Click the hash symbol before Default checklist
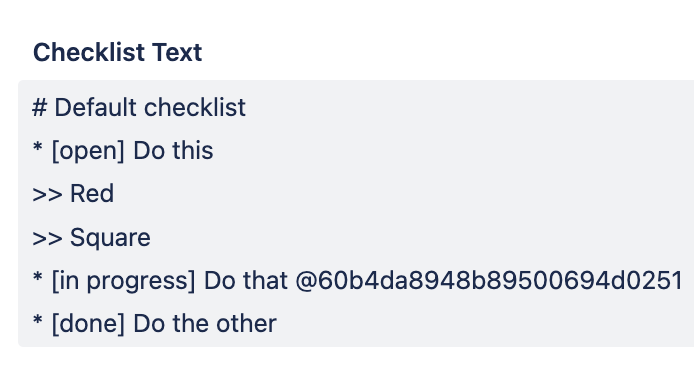 40,108
